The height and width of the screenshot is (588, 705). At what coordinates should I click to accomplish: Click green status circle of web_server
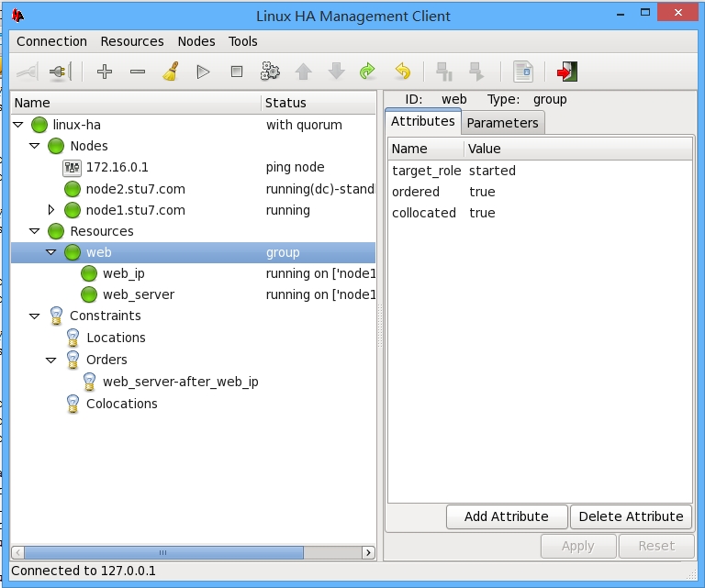[x=88, y=294]
